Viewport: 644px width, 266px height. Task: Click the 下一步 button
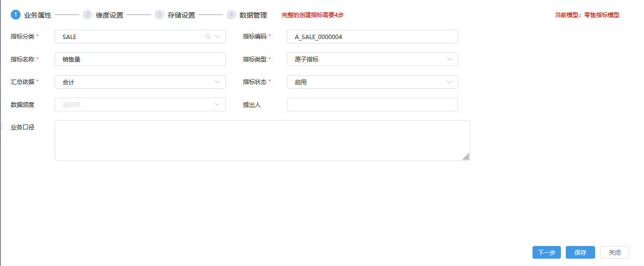[x=547, y=252]
